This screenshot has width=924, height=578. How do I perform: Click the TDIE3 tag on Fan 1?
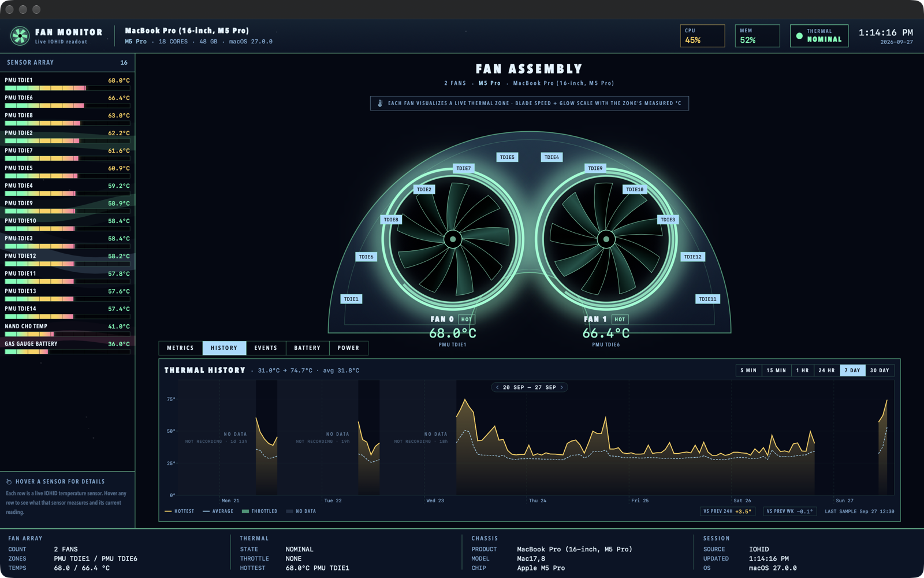(668, 220)
